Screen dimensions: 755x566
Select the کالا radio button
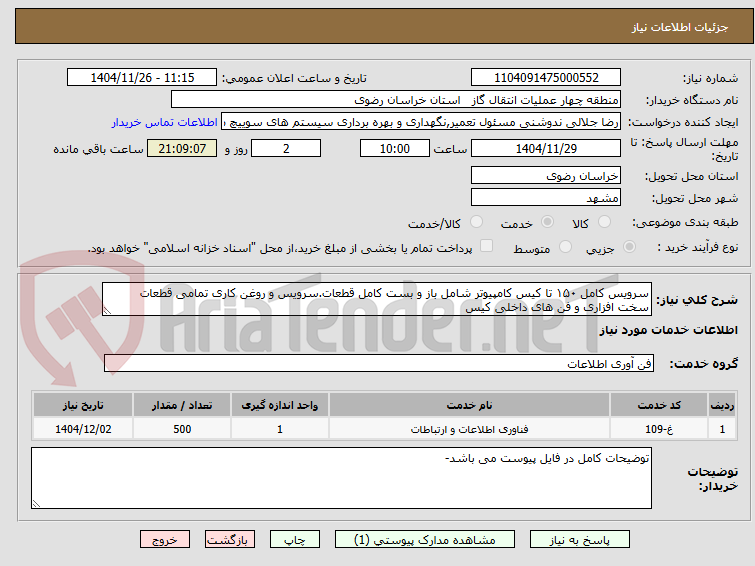click(x=604, y=222)
